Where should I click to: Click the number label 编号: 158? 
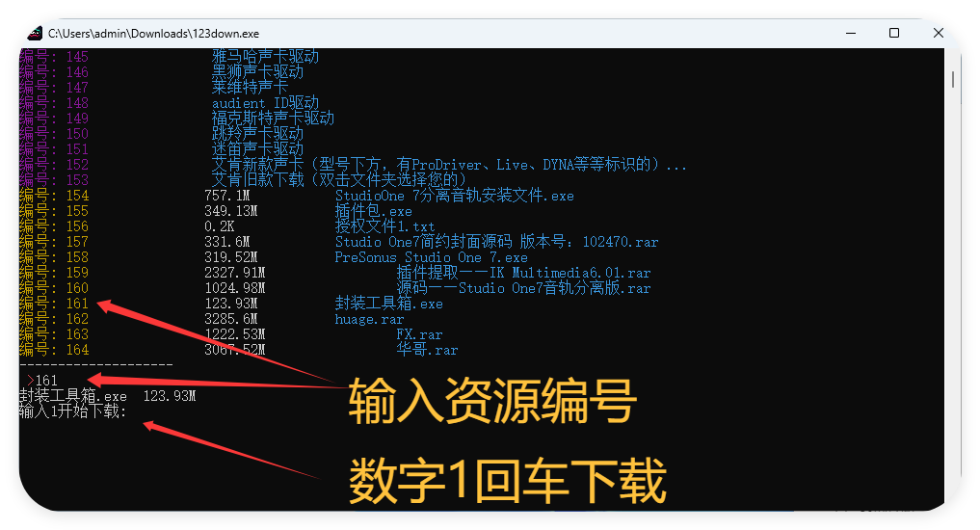(x=54, y=257)
